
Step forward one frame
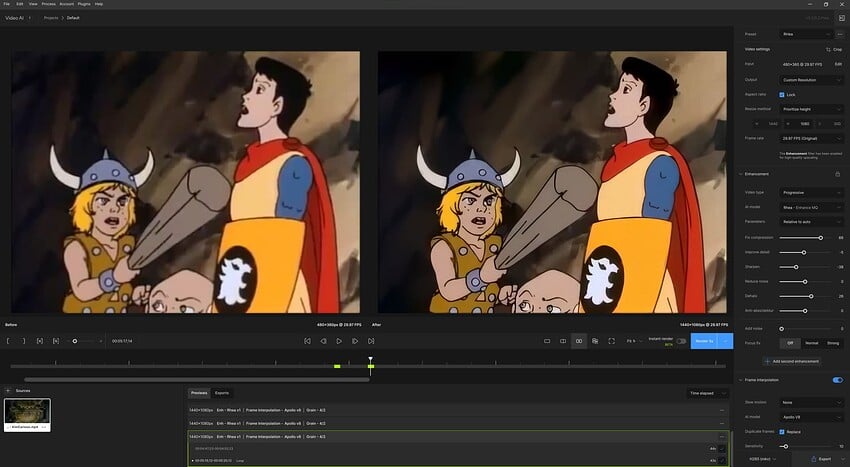355,341
